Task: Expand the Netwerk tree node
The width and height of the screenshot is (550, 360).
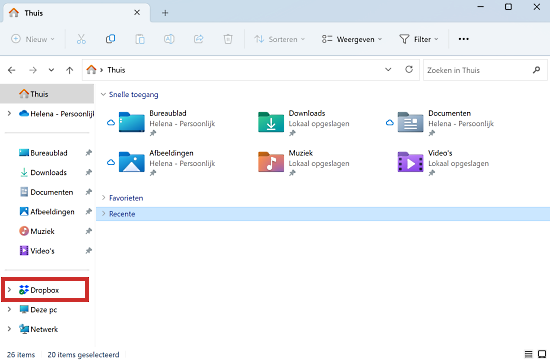Action: tap(9, 329)
